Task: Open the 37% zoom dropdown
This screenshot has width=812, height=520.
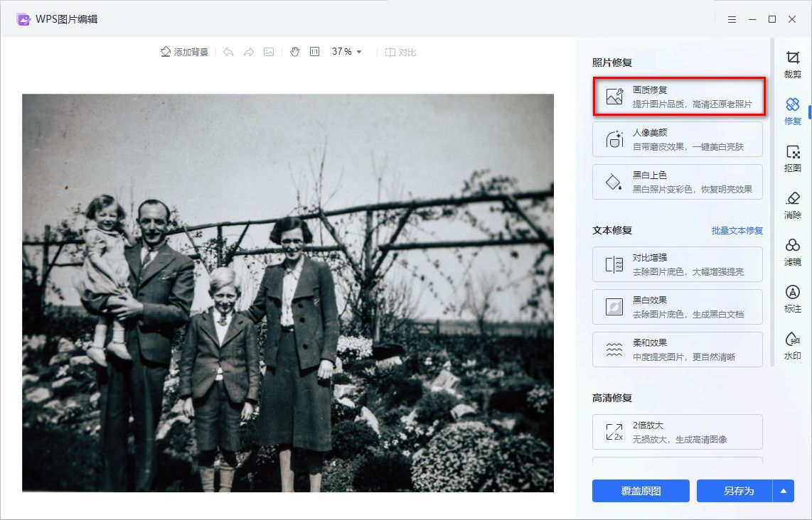Action: coord(347,52)
